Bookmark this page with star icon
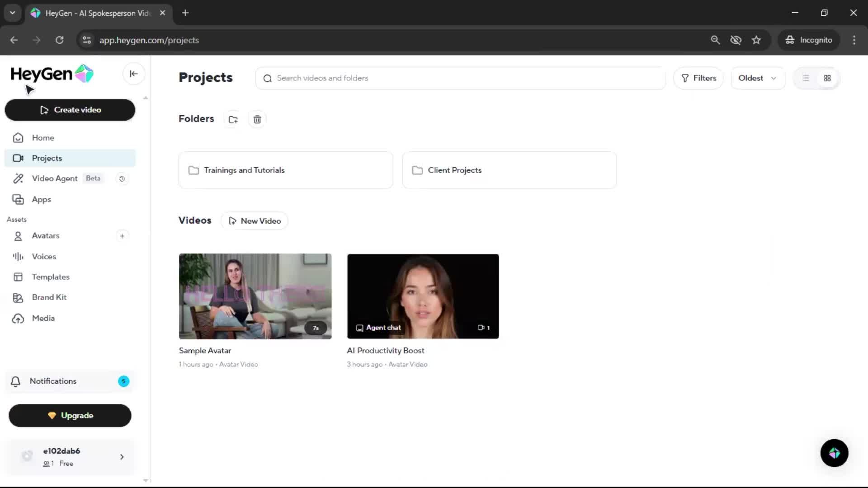 pyautogui.click(x=756, y=40)
